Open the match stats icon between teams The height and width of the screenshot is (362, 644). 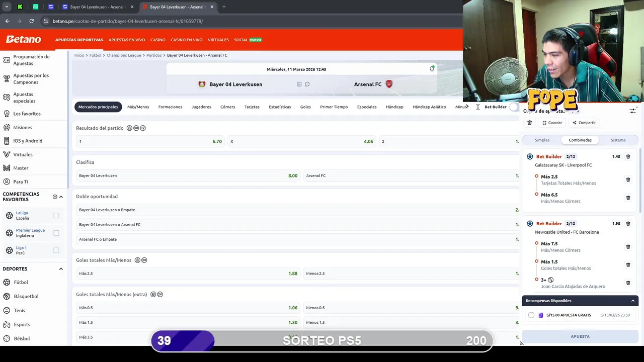[x=299, y=84]
